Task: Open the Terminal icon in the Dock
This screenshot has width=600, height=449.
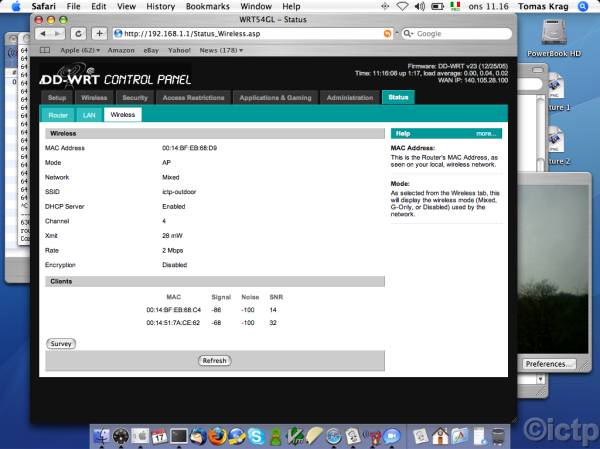Action: tap(179, 436)
